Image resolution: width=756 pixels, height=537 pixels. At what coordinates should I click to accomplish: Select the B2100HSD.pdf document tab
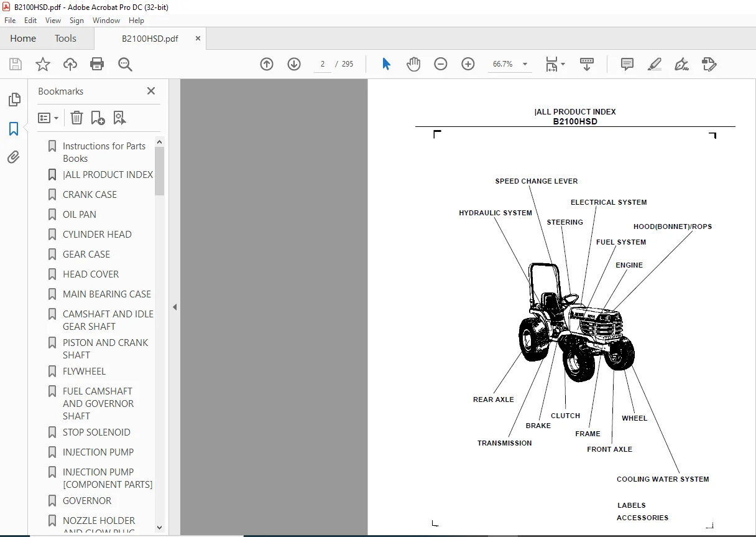click(150, 38)
